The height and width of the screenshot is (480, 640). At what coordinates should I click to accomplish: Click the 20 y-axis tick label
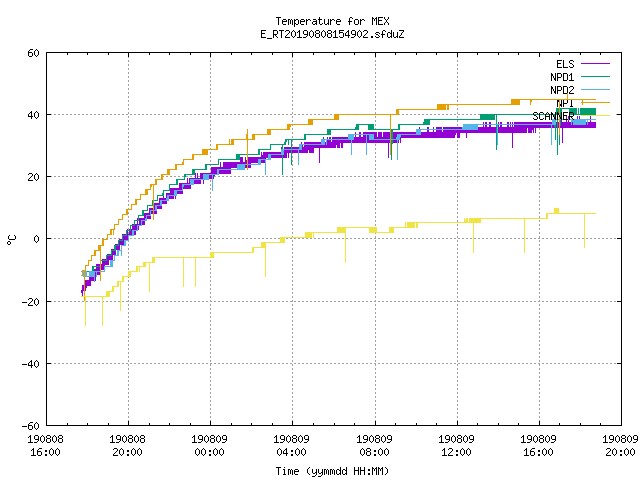[x=33, y=177]
